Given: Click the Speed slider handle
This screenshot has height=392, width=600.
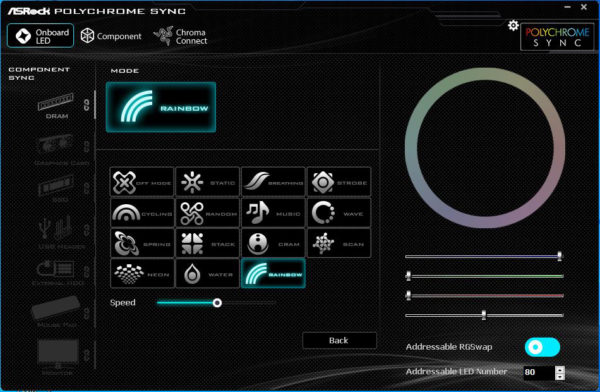Looking at the screenshot, I should click(x=217, y=303).
